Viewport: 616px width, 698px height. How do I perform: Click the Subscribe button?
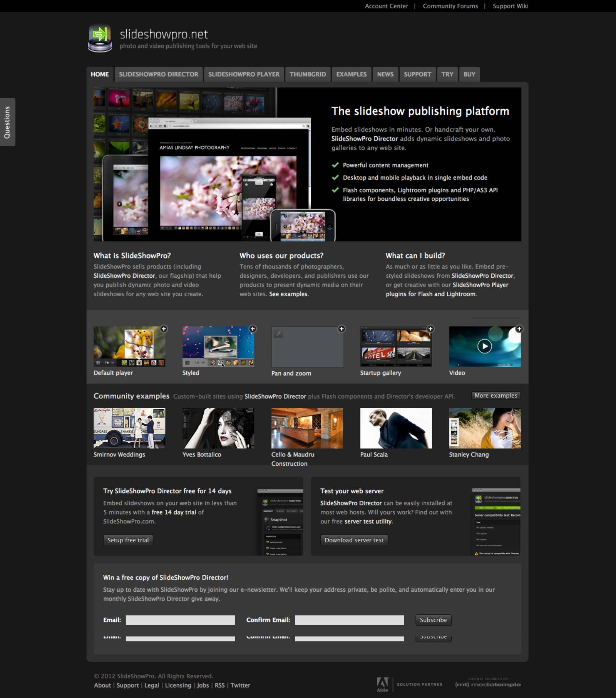point(434,620)
